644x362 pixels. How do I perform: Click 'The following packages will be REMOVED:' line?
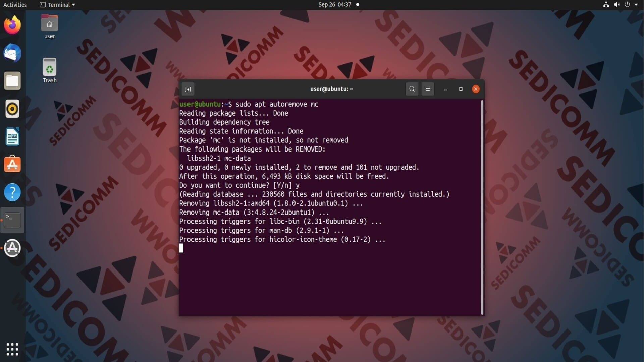pos(252,149)
